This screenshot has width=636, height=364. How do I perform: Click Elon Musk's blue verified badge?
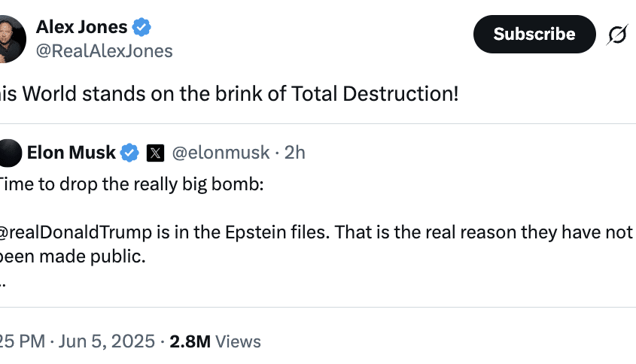(130, 153)
